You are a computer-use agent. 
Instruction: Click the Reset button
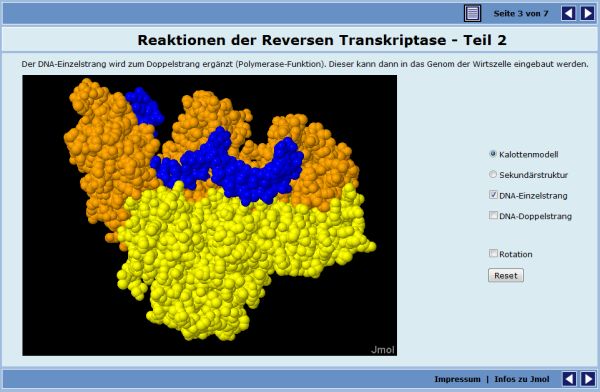point(506,276)
